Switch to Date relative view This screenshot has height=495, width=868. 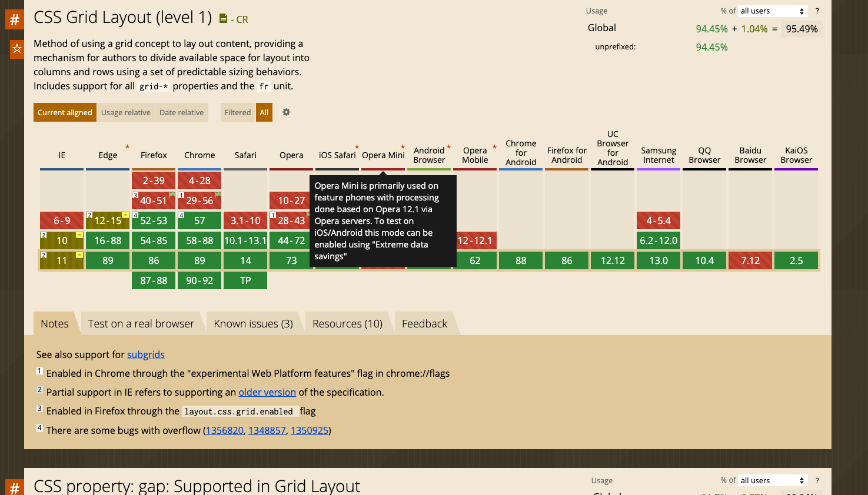tap(181, 112)
